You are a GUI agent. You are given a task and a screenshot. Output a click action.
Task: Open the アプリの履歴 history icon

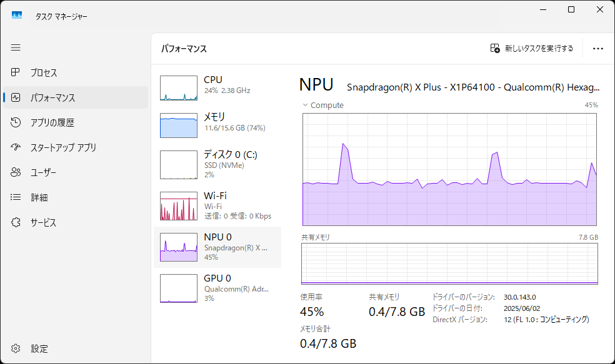tap(16, 123)
